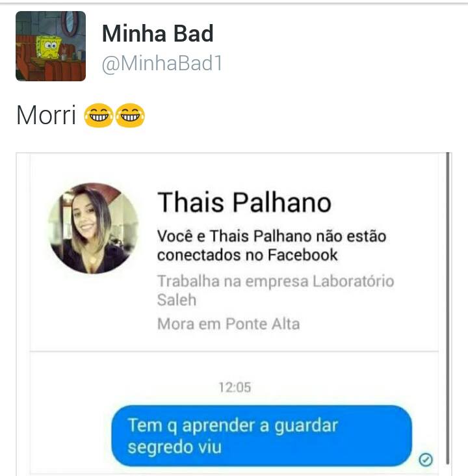Screen dimensions: 468x476
Task: Open the Minha Bad SpongeBob avatar
Action: [x=51, y=46]
